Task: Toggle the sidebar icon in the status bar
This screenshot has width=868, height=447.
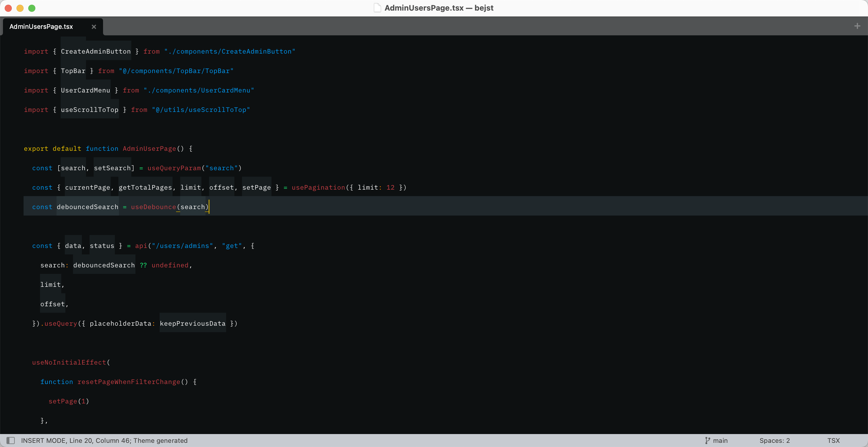Action: point(11,440)
